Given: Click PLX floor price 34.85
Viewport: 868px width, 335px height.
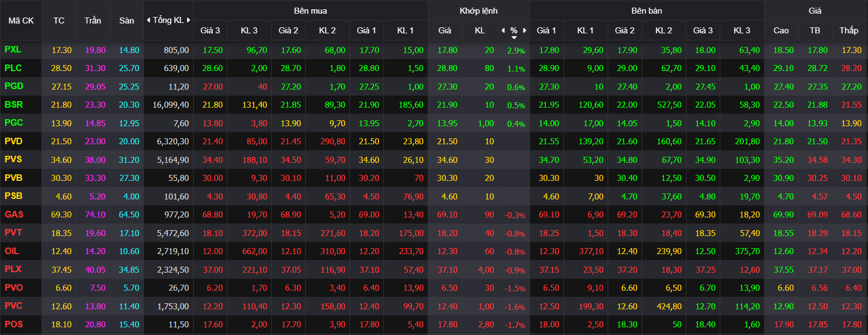Looking at the screenshot, I should [129, 270].
